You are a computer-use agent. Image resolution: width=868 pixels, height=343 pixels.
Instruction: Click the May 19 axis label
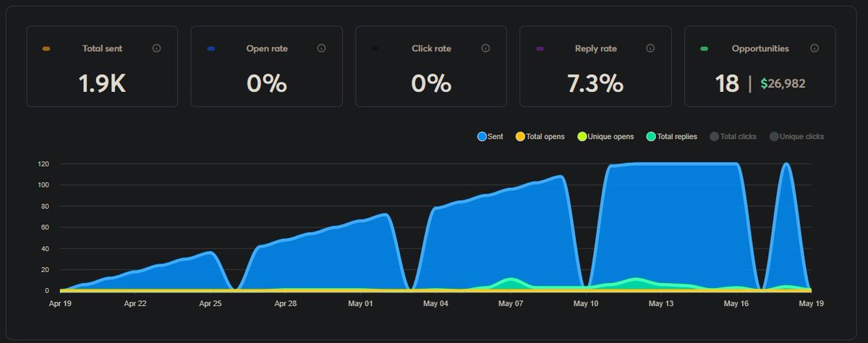coord(811,304)
